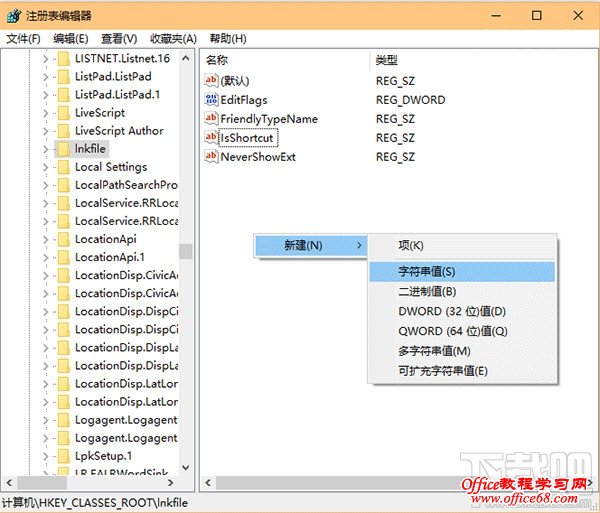Select the LiveScript tree key
Image resolution: width=600 pixels, height=513 pixels.
tap(100, 113)
